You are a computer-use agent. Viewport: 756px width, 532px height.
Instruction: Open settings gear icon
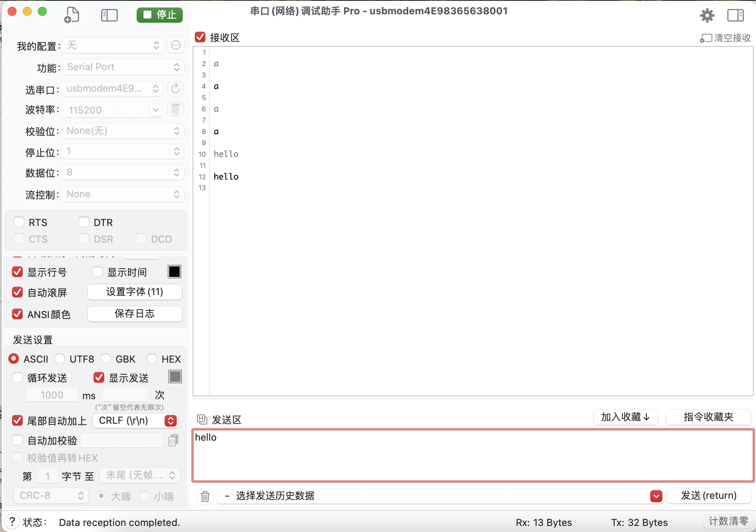click(x=707, y=15)
